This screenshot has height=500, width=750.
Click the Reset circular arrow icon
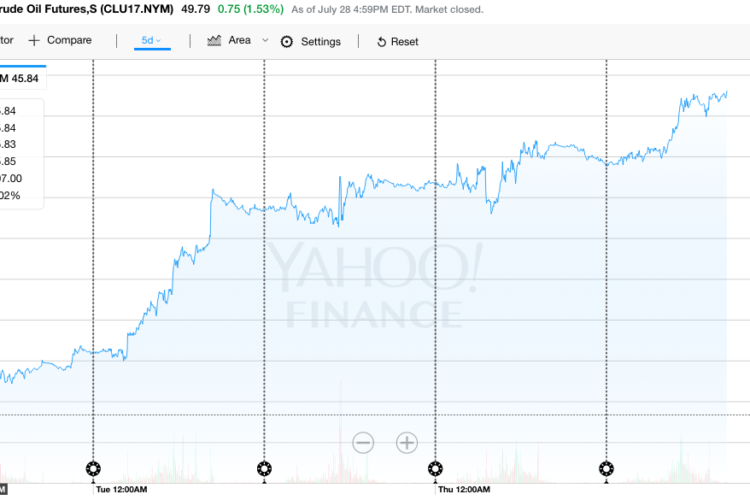click(381, 42)
